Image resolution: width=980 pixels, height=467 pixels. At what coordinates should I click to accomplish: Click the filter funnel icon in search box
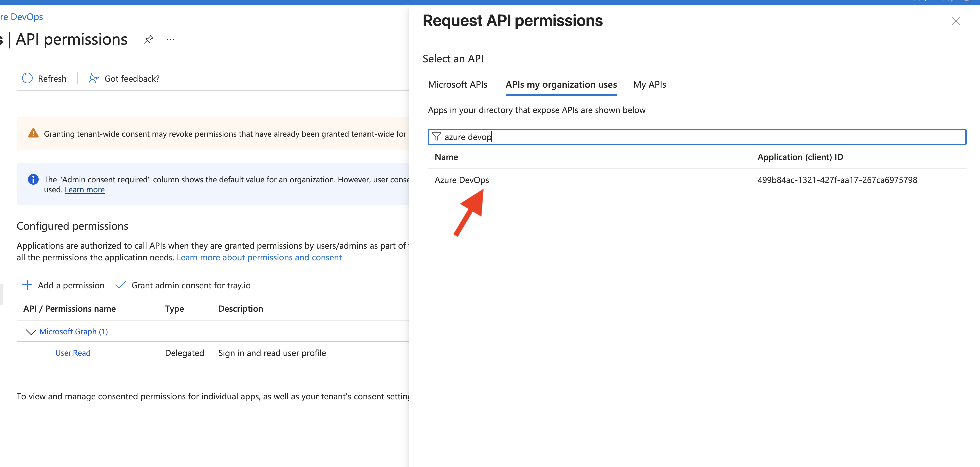tap(436, 137)
